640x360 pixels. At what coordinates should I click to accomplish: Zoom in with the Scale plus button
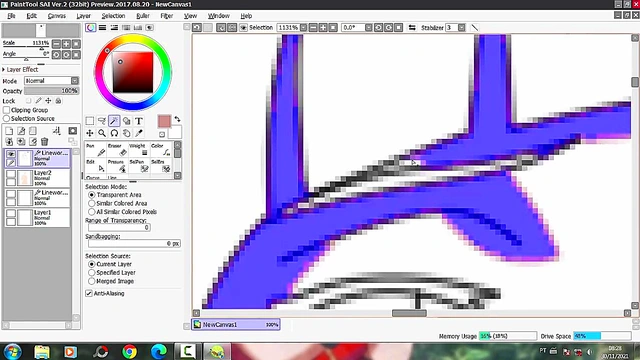[66, 44]
